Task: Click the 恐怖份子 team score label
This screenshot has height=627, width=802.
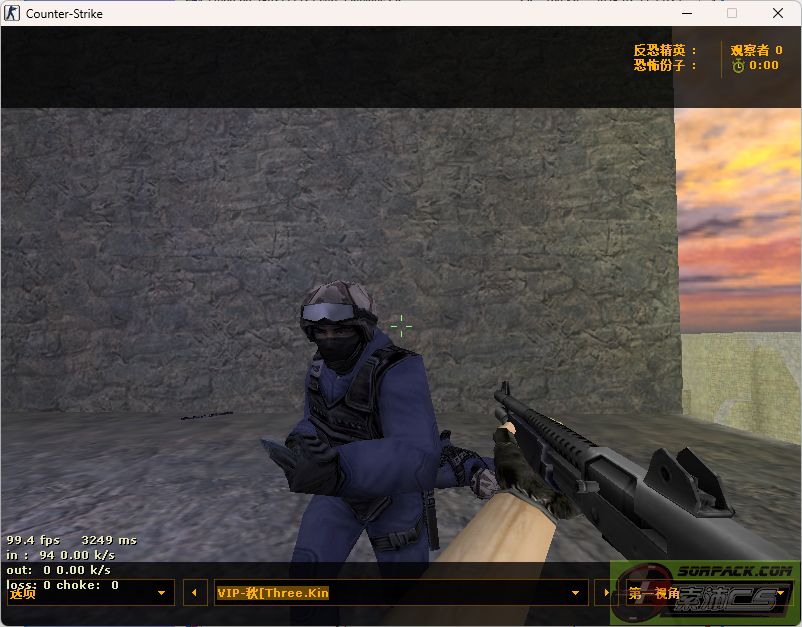Action: (x=664, y=65)
